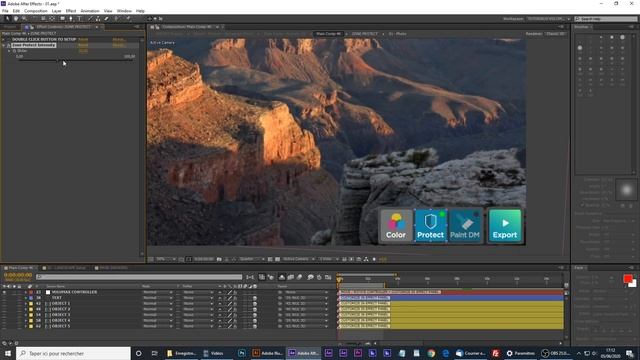The height and width of the screenshot is (360, 640).
Task: Toggle 3D layer switch for OBJECT 5
Action: tap(255, 327)
